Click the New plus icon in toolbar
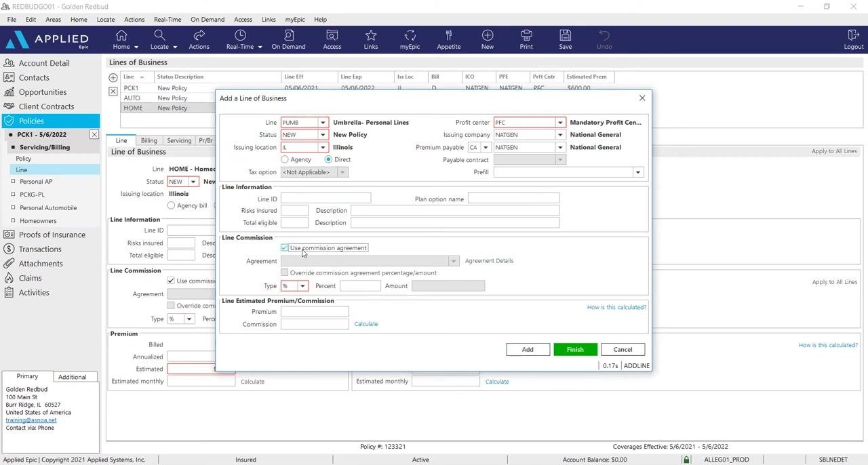 pyautogui.click(x=488, y=35)
